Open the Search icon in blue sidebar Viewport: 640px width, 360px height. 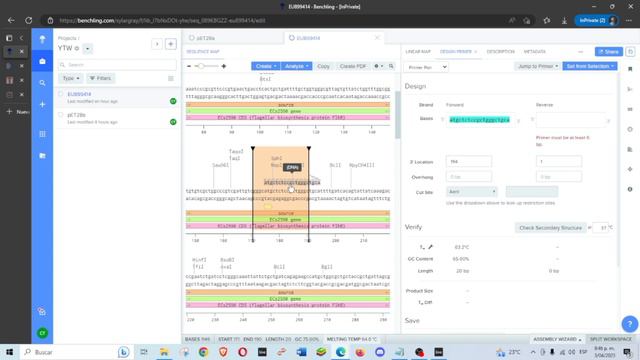tap(42, 83)
